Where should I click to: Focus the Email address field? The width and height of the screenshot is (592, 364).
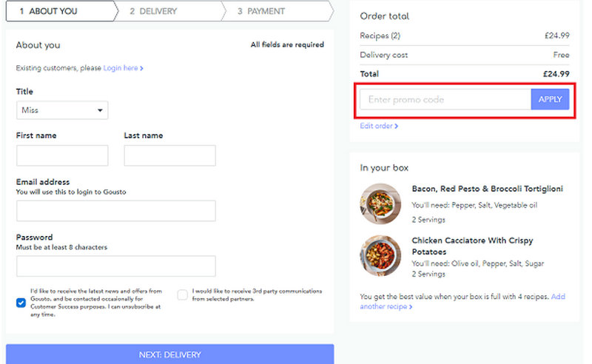coord(115,211)
